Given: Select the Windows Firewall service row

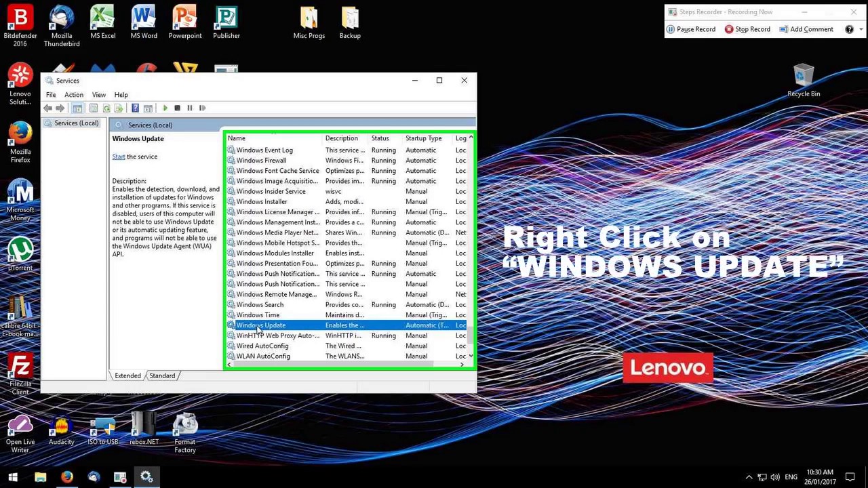Looking at the screenshot, I should (346, 161).
